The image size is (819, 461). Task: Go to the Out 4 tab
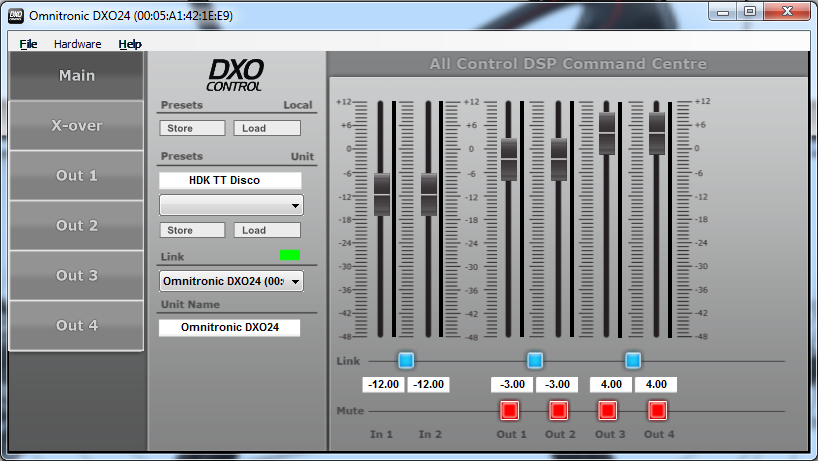coord(76,325)
